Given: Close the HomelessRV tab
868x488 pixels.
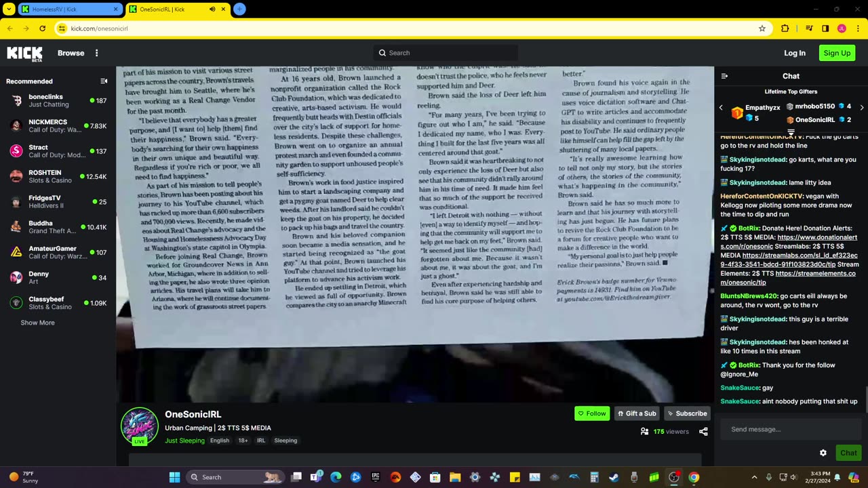Looking at the screenshot, I should [115, 9].
